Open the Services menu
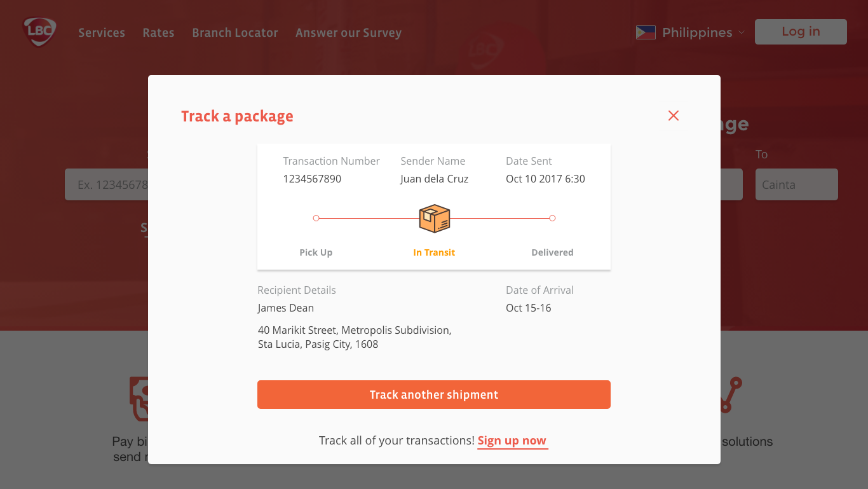Image resolution: width=868 pixels, height=489 pixels. pos(102,32)
